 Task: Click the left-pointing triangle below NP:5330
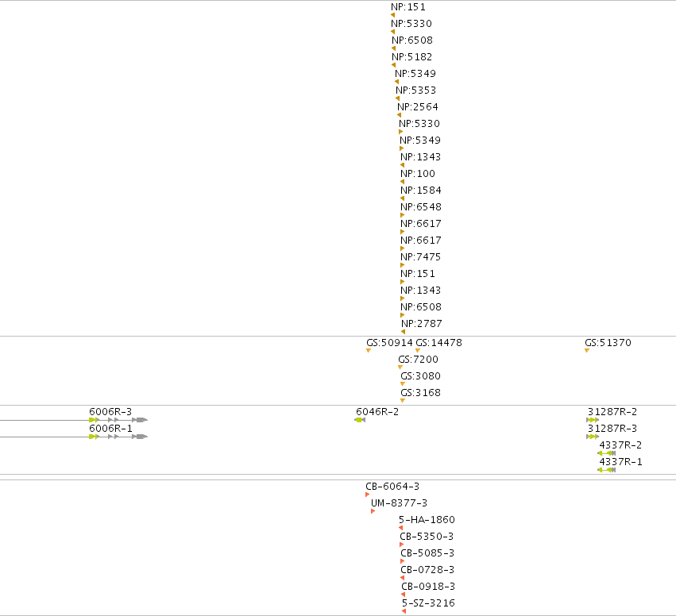(x=392, y=32)
